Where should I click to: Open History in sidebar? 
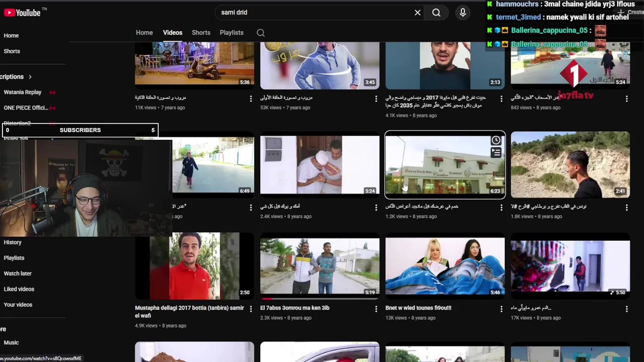coord(13,242)
